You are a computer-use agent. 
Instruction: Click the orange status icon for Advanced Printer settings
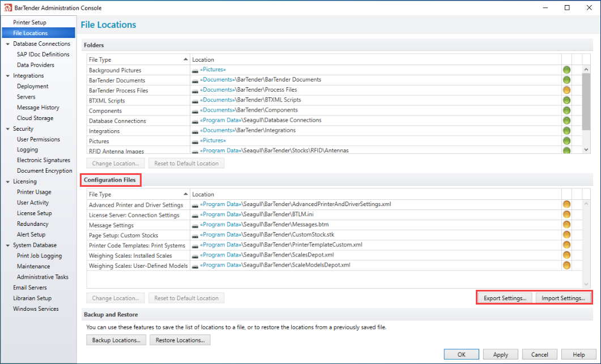(566, 204)
